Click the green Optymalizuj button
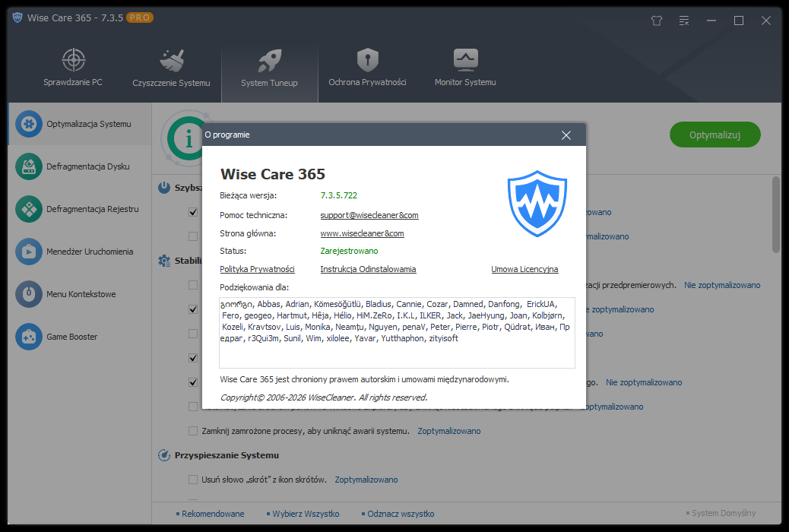This screenshot has height=532, width=789. [715, 135]
